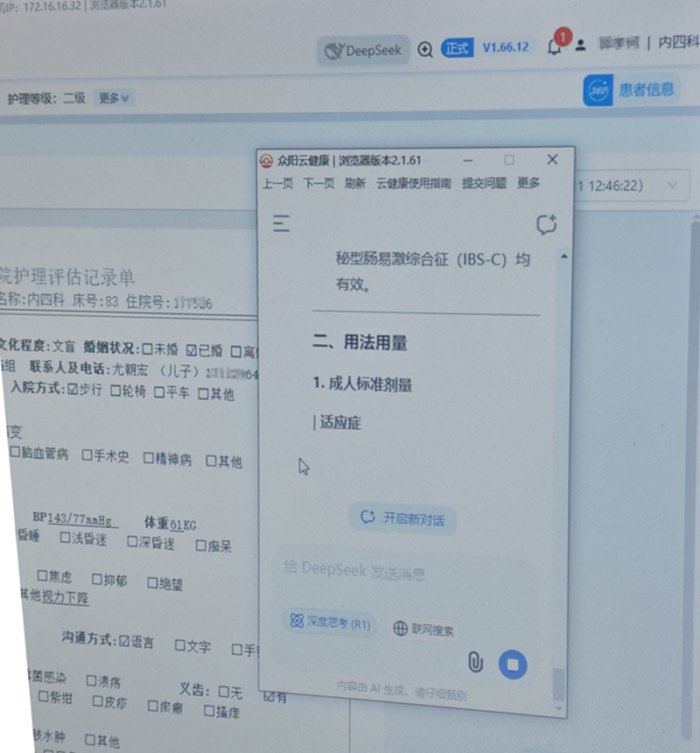700x753 pixels.
Task: Open the hamburger sidebar menu in chat
Action: 281,224
